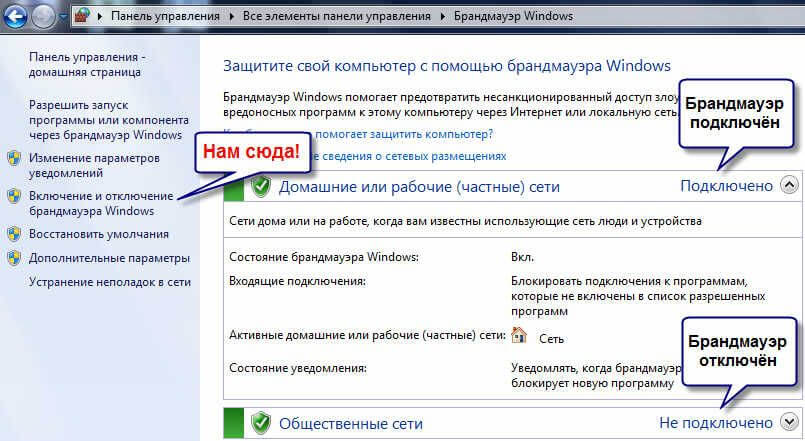Open link 'помогает защитить компьютер?'
This screenshot has width=805, height=441.
[x=404, y=134]
